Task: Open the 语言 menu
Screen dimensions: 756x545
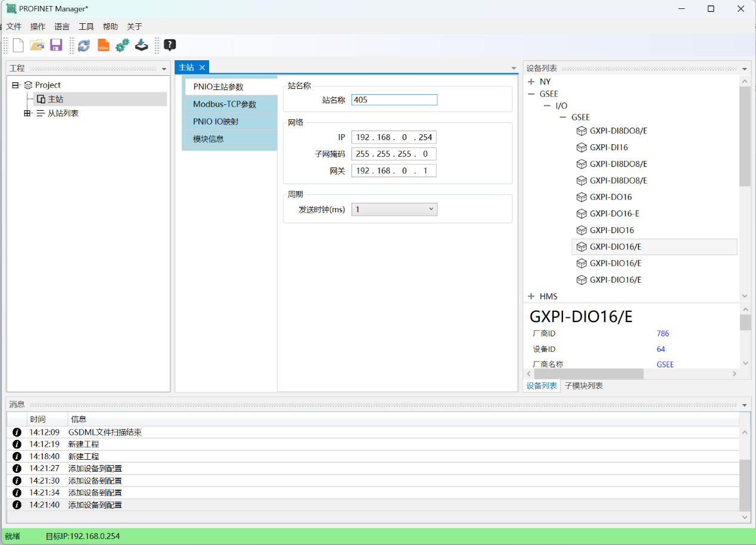Action: 62,27
